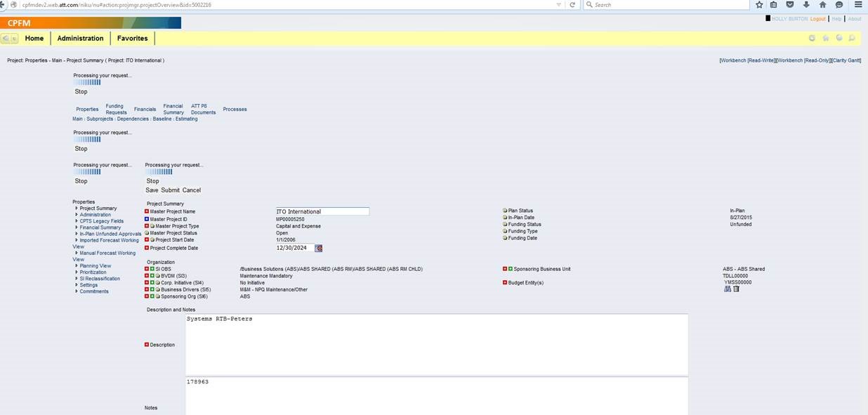Open the calendar picker for Project Complete Date
The height and width of the screenshot is (415, 868).
(317, 248)
